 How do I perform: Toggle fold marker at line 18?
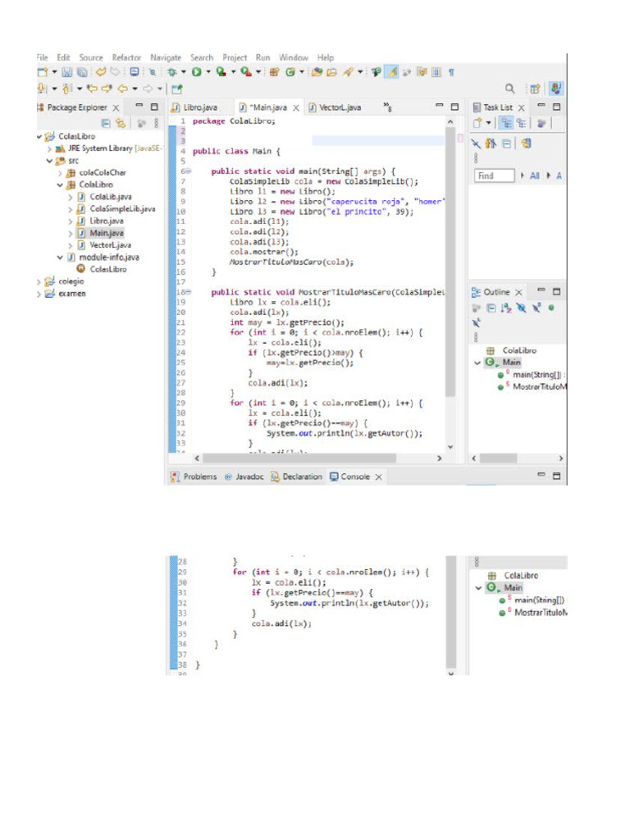click(187, 292)
